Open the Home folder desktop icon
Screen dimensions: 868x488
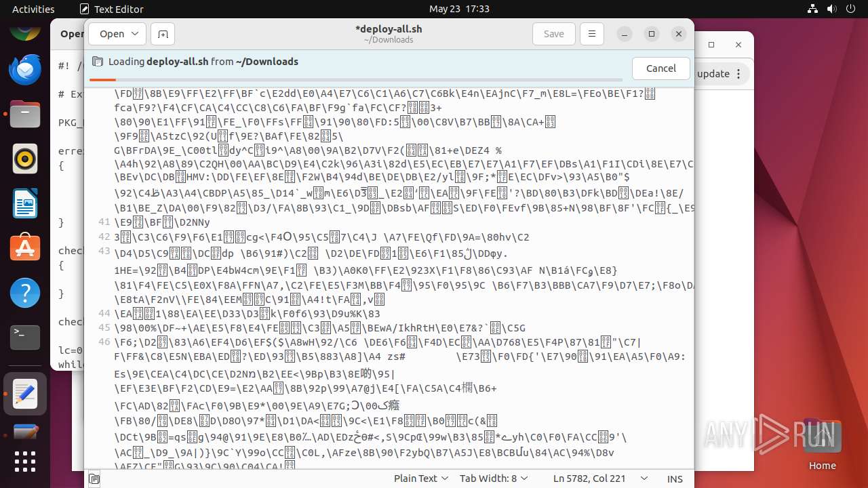pos(822,444)
